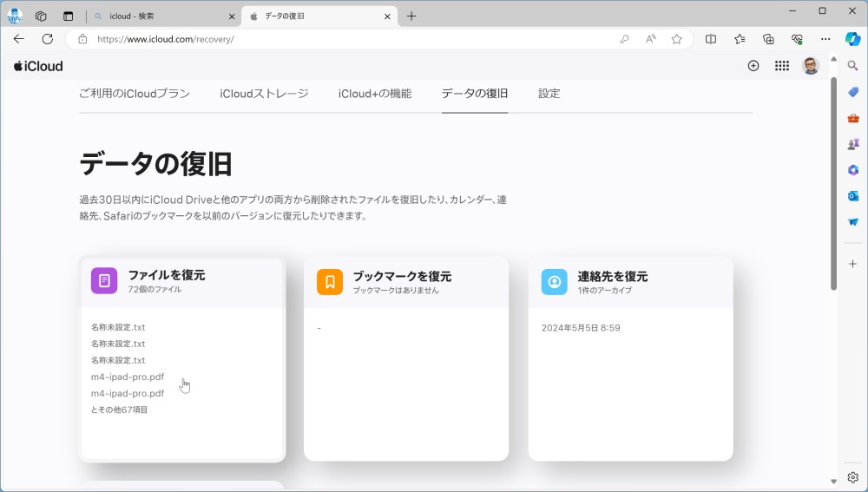Click the scrollbar up arrow

tap(833, 58)
